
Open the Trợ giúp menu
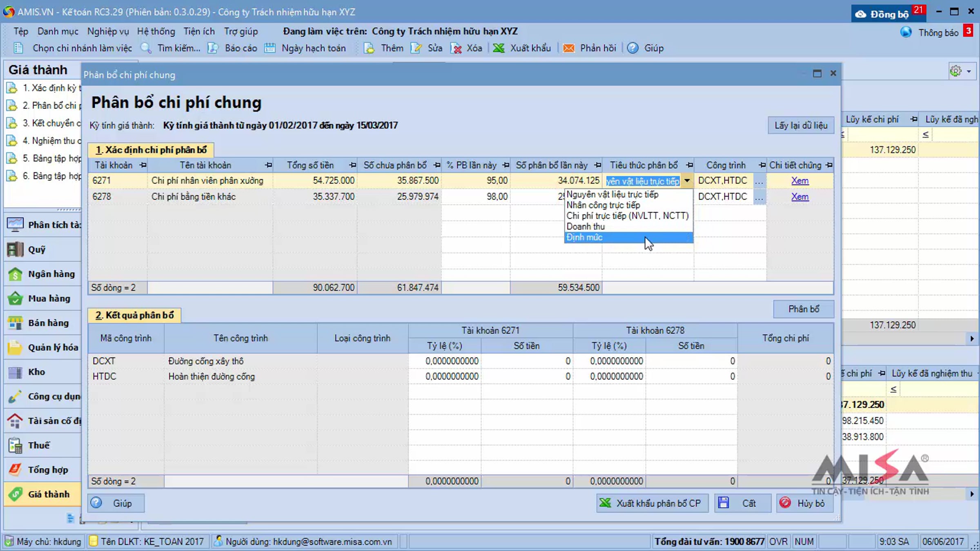[x=241, y=31]
